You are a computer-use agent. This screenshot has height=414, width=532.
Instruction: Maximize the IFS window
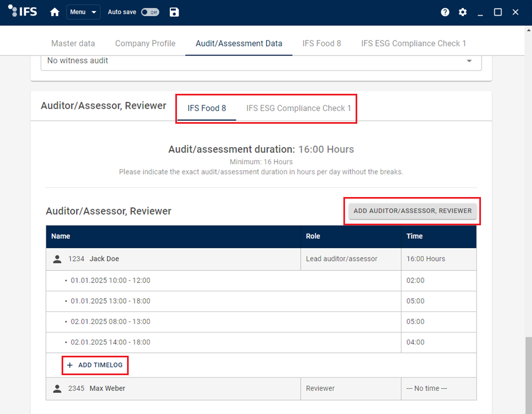(x=498, y=12)
